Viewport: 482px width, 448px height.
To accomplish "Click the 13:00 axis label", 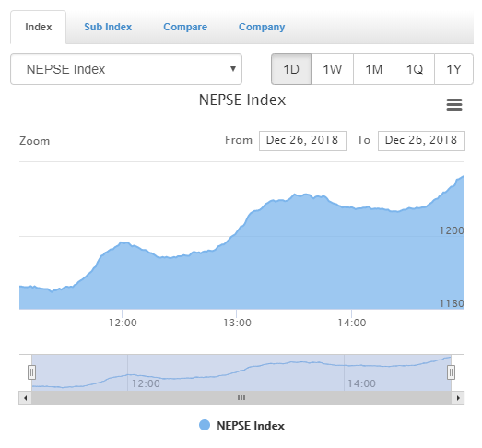I will 237,323.
